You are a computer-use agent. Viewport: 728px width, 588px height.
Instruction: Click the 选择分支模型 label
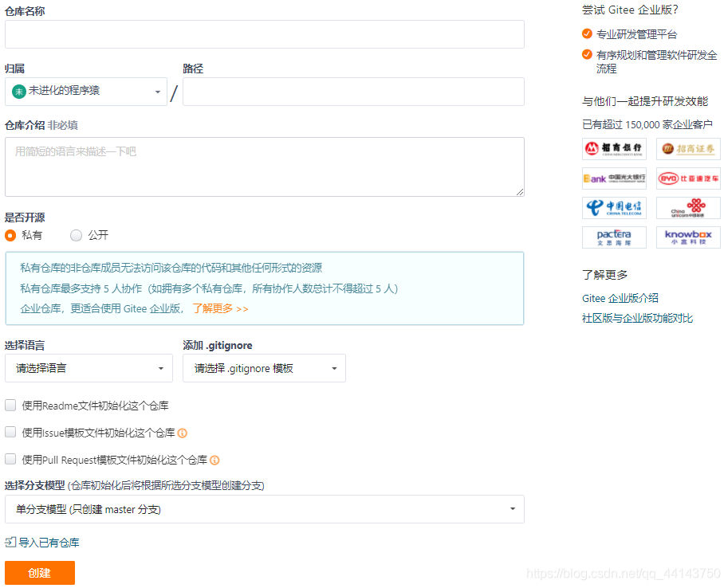tap(35, 485)
